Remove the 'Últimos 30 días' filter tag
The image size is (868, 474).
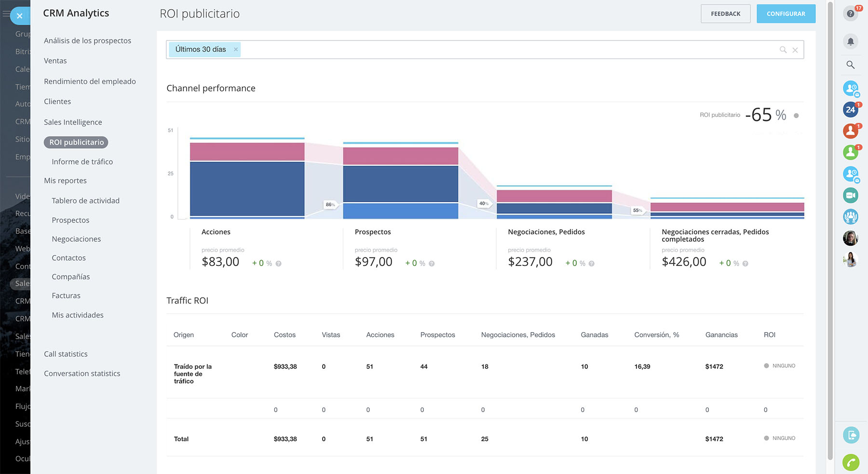click(x=236, y=49)
